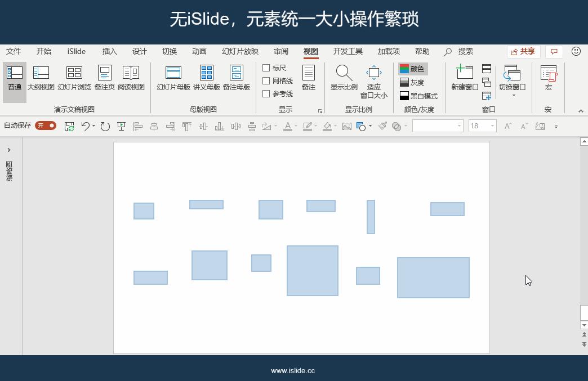Toggle the 参考线 guides checkbox
Image resolution: width=588 pixels, height=381 pixels.
click(266, 93)
